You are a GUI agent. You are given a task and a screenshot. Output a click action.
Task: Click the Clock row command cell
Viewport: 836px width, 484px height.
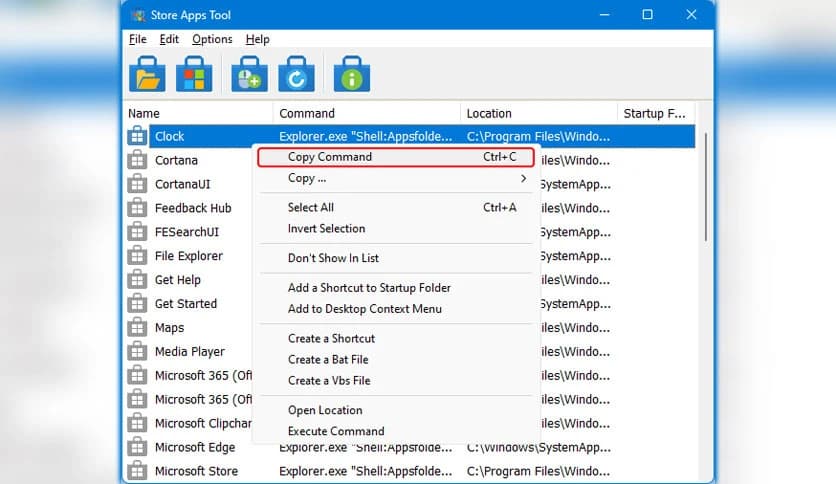[x=366, y=136]
